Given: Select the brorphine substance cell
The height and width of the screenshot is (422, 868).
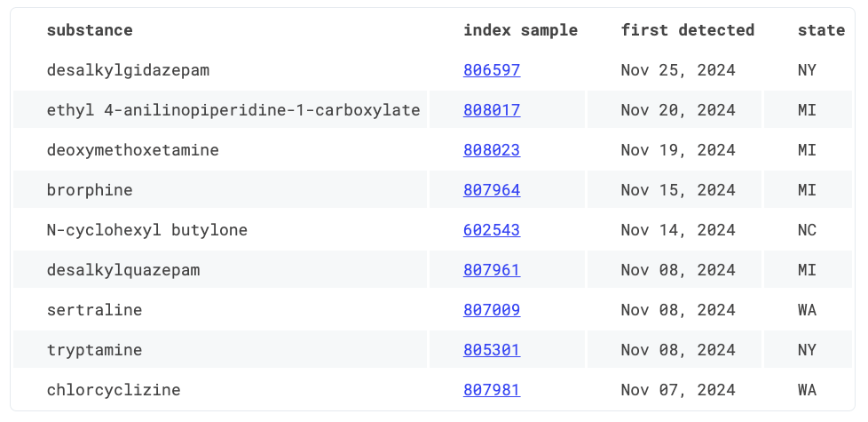Looking at the screenshot, I should [220, 189].
